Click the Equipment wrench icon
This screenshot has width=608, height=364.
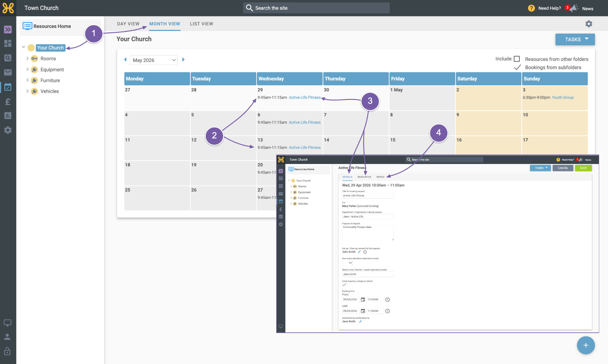click(35, 70)
